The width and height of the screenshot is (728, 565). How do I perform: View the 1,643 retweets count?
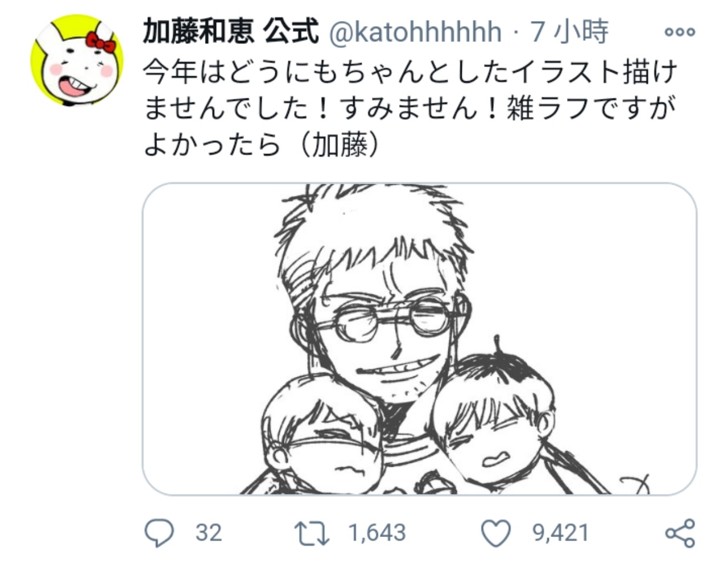(377, 533)
